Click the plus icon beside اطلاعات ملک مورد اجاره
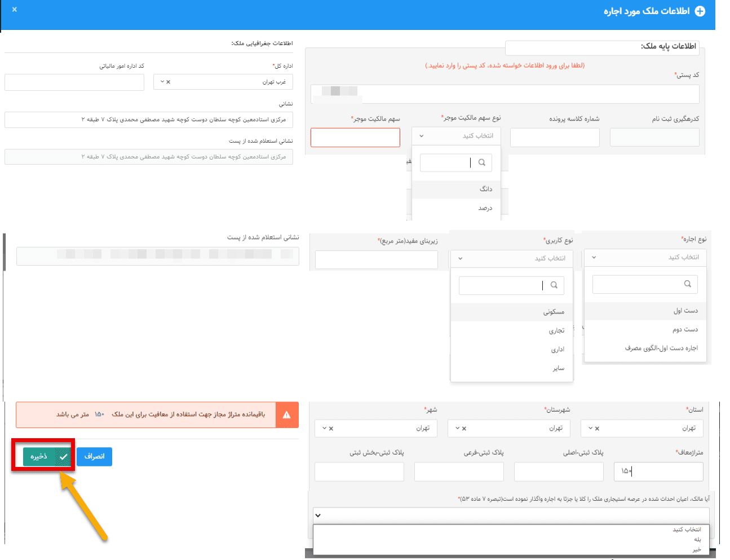Image resolution: width=730 pixels, height=560 pixels. (x=700, y=11)
